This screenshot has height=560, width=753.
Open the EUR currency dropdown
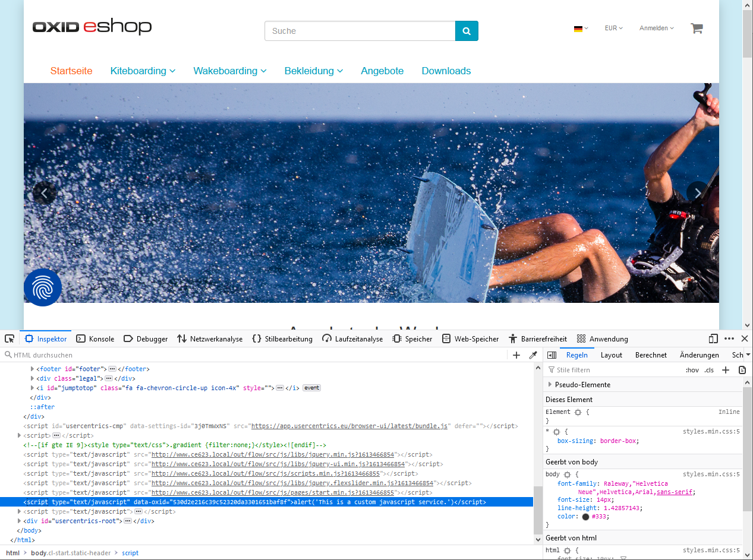(x=613, y=28)
